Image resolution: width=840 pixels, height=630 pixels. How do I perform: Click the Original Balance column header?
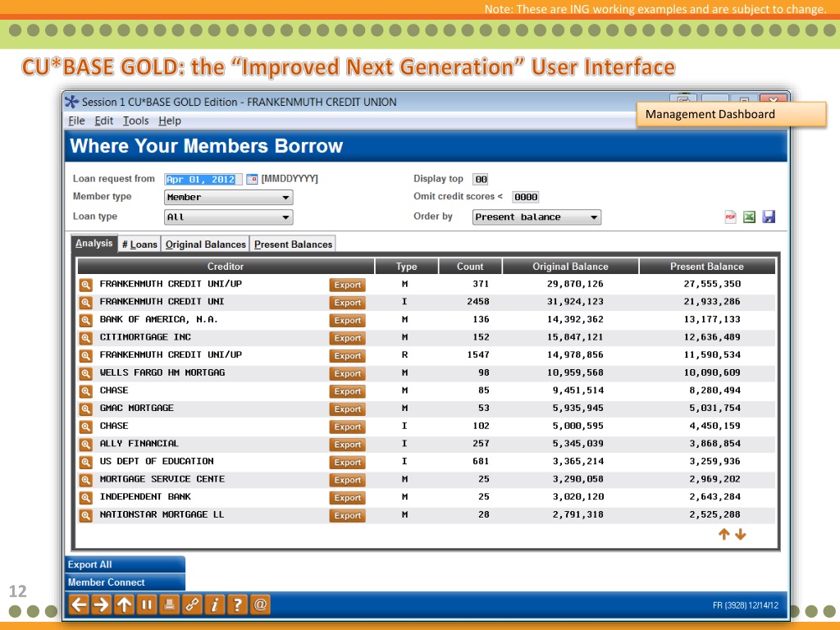[x=570, y=267]
